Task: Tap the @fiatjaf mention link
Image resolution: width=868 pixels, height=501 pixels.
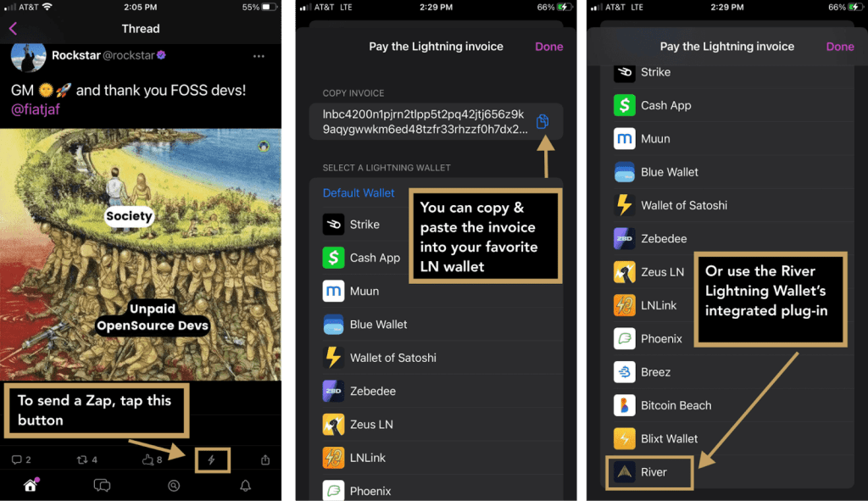Action: tap(36, 109)
